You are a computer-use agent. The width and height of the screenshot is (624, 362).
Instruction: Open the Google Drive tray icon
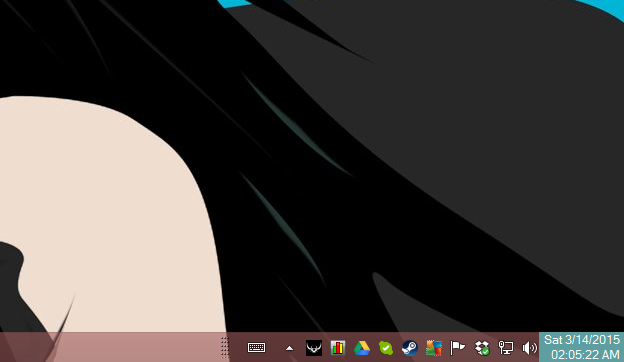coord(362,348)
